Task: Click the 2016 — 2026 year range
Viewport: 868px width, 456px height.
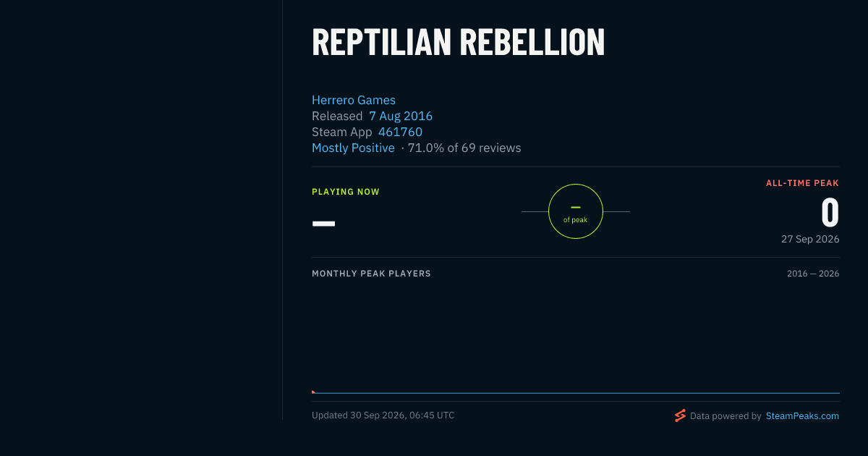Action: click(813, 274)
